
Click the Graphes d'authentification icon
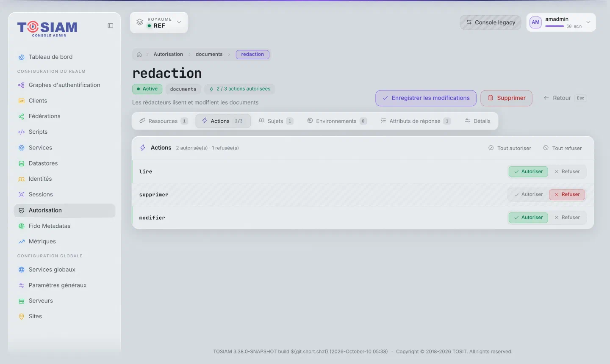click(21, 85)
